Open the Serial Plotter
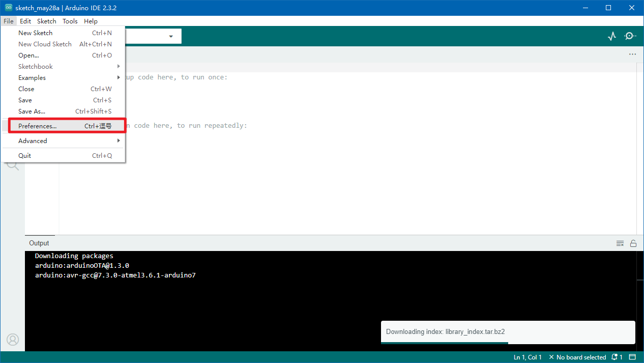The height and width of the screenshot is (363, 644). (612, 36)
